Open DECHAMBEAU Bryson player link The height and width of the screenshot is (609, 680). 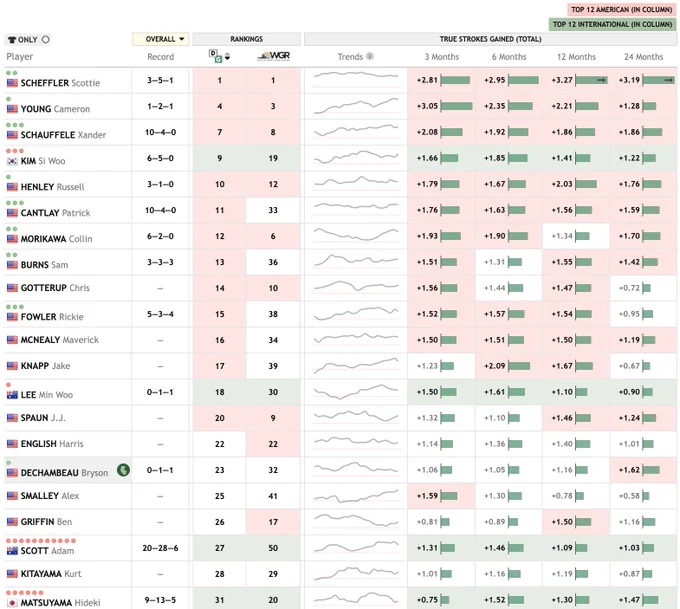(64, 473)
